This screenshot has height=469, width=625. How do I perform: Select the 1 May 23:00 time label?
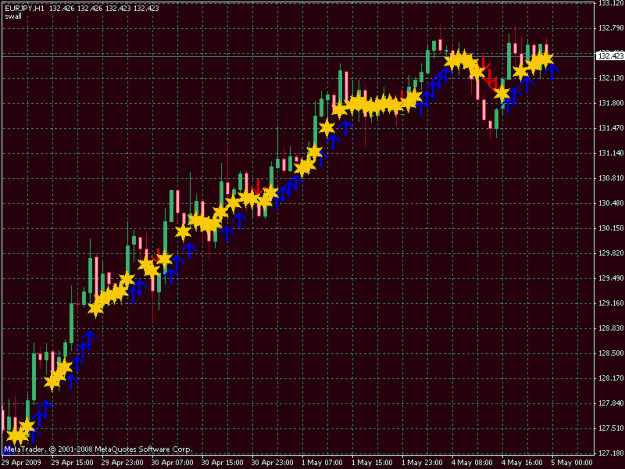click(422, 463)
